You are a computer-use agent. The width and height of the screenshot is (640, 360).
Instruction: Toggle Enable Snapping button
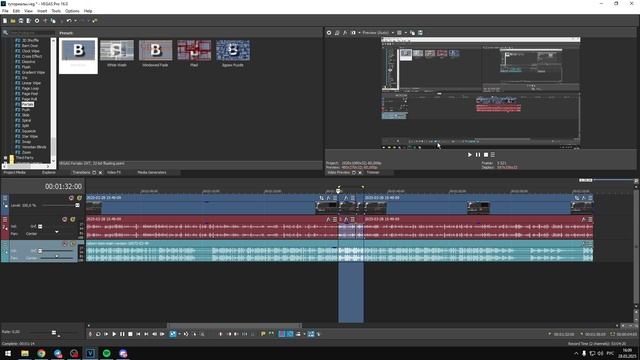coord(282,334)
